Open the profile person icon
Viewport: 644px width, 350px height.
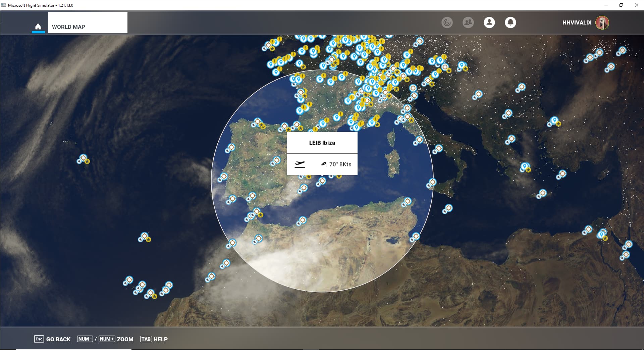point(489,22)
